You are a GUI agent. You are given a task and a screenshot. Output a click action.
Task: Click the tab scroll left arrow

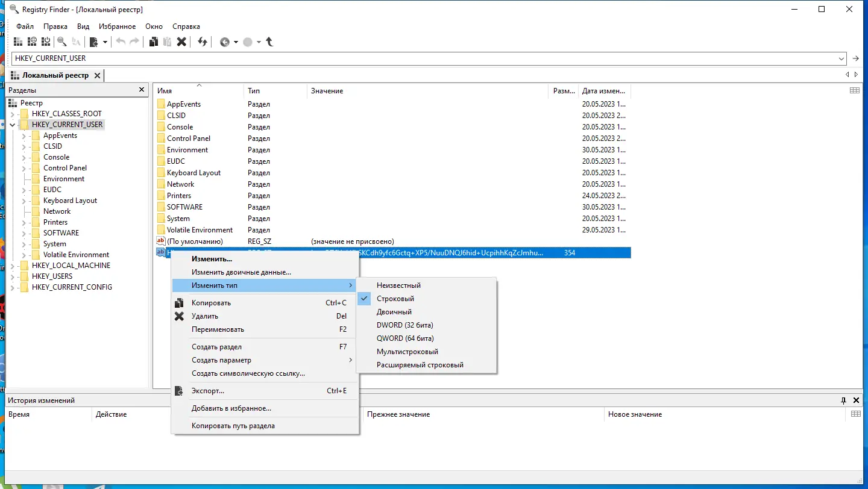[848, 75]
